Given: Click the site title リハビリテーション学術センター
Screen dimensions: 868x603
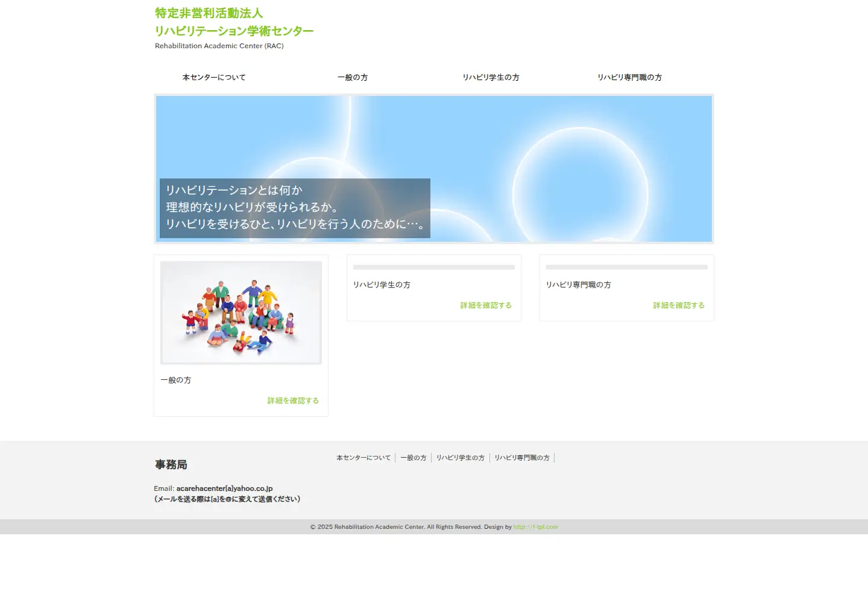Looking at the screenshot, I should click(x=234, y=31).
